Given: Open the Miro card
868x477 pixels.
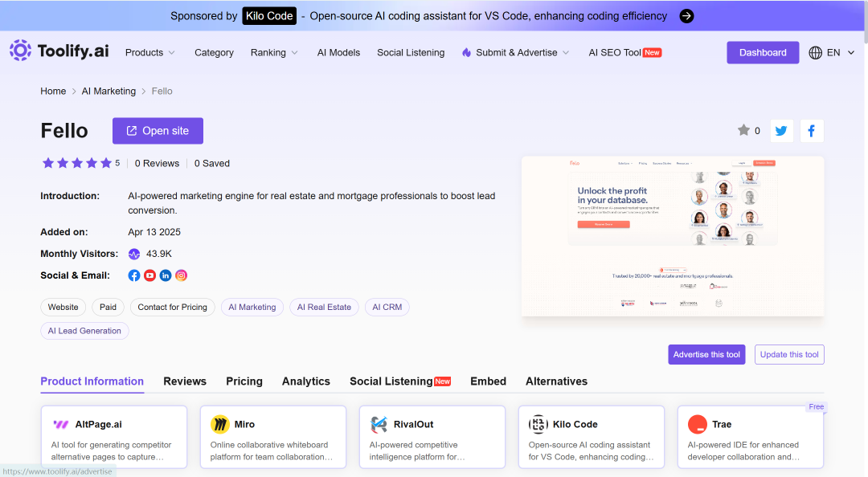Looking at the screenshot, I should [273, 437].
